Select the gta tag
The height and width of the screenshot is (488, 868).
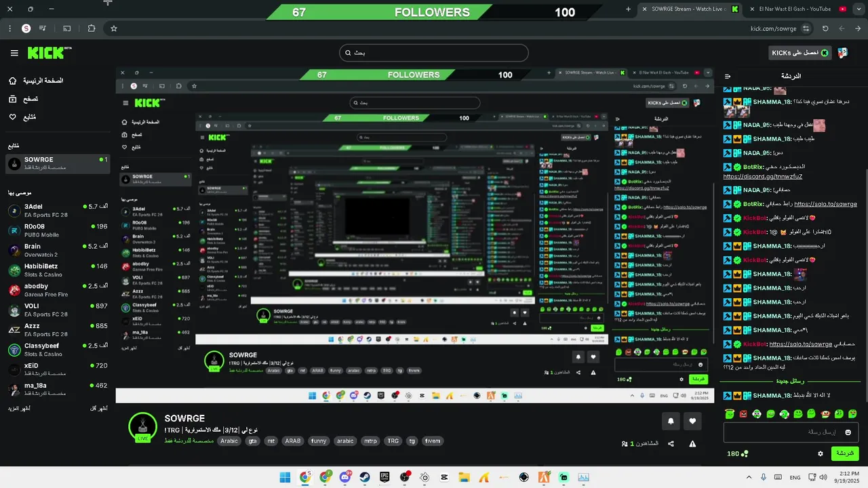tap(252, 441)
